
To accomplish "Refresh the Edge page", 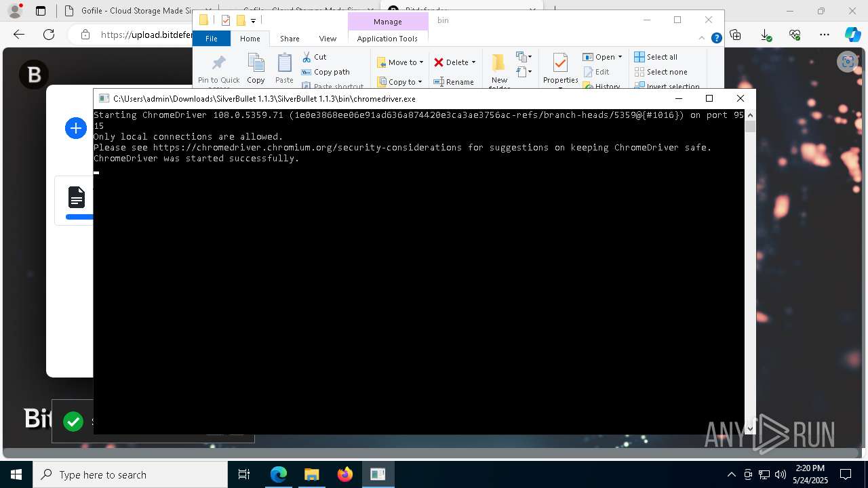I will point(49,35).
